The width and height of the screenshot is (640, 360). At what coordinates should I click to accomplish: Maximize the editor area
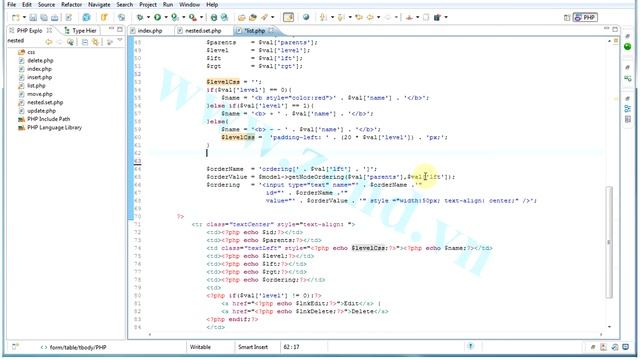click(615, 29)
